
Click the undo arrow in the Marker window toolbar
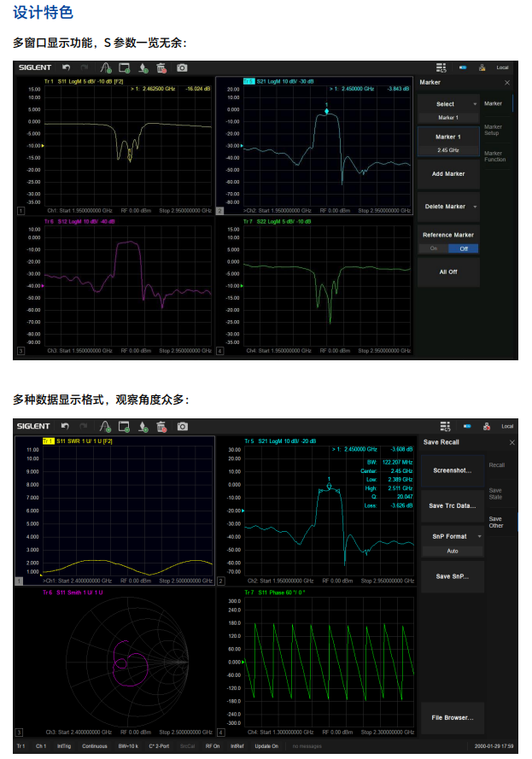pos(65,67)
